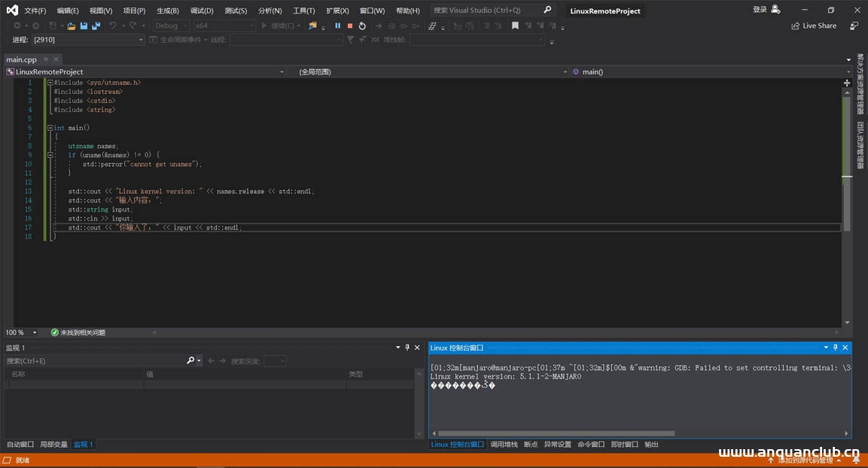Stop debugging with the red square icon
Viewport: 868px width, 468px height.
(349, 25)
